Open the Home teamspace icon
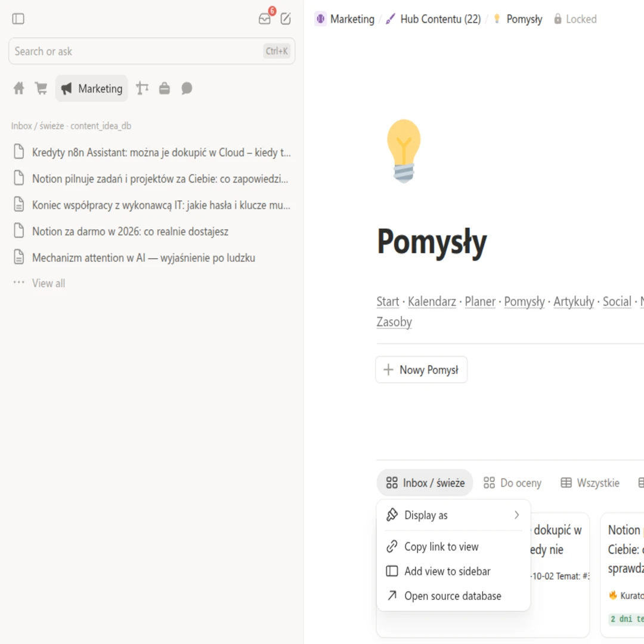 (x=19, y=88)
